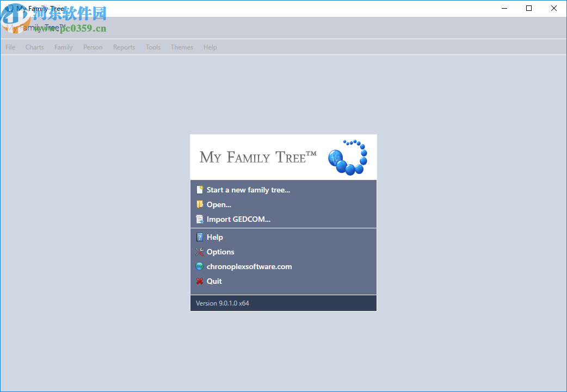The width and height of the screenshot is (567, 392).
Task: Click the blue spheres logo
Action: click(348, 158)
